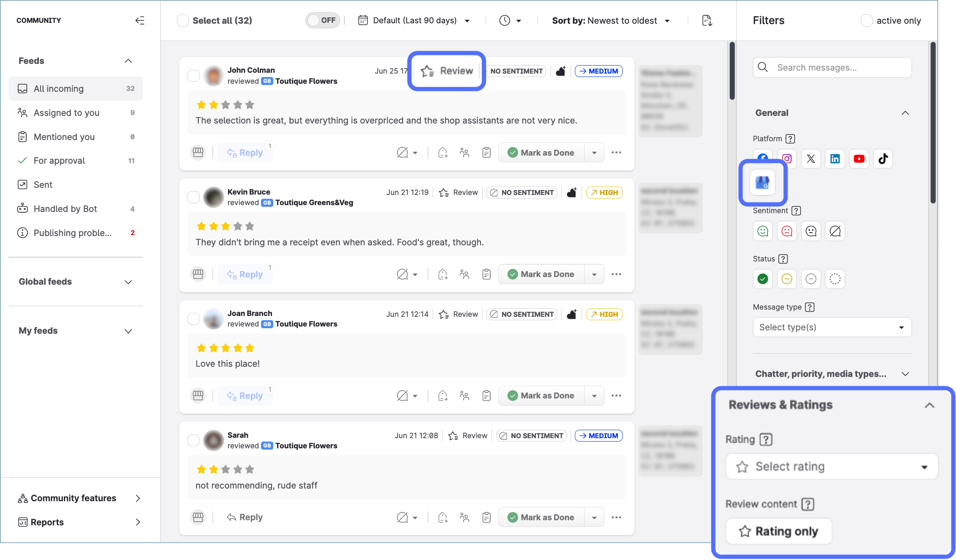Screen dimensions: 956x560
Task: Click the export icon in the top toolbar
Action: tap(707, 21)
